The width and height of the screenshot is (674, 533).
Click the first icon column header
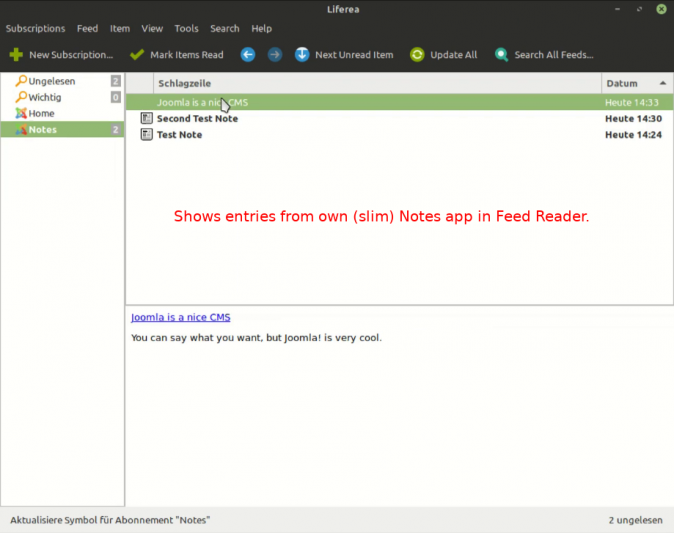140,83
